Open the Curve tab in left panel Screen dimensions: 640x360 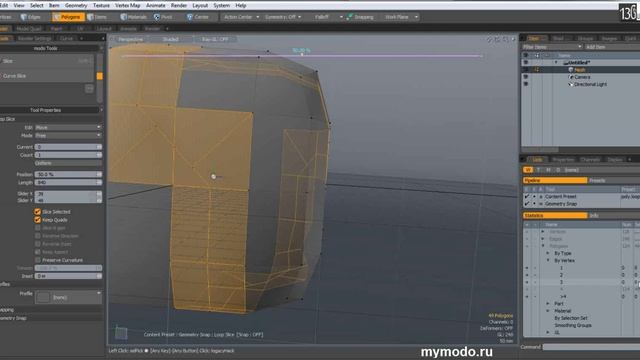(x=66, y=38)
